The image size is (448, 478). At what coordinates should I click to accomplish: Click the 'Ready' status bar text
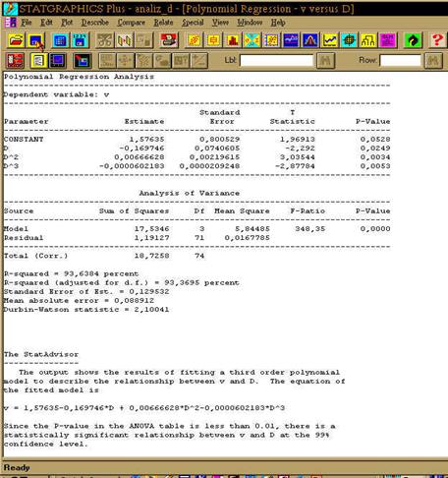17,467
